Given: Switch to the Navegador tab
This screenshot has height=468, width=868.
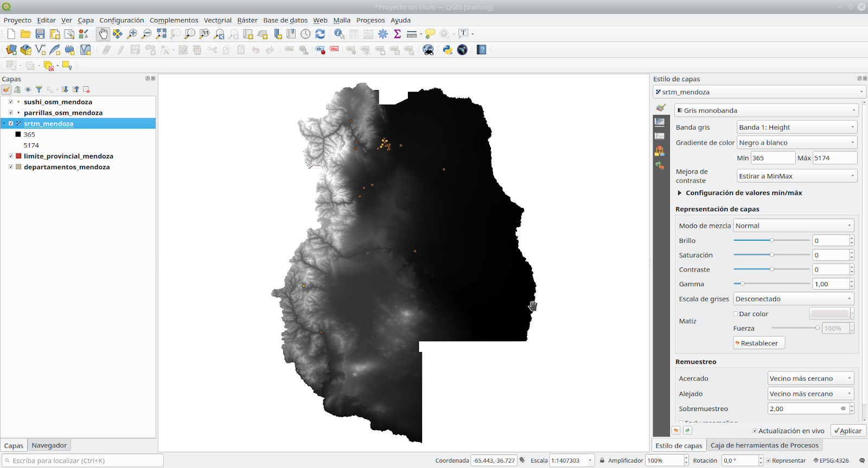Looking at the screenshot, I should click(x=49, y=445).
